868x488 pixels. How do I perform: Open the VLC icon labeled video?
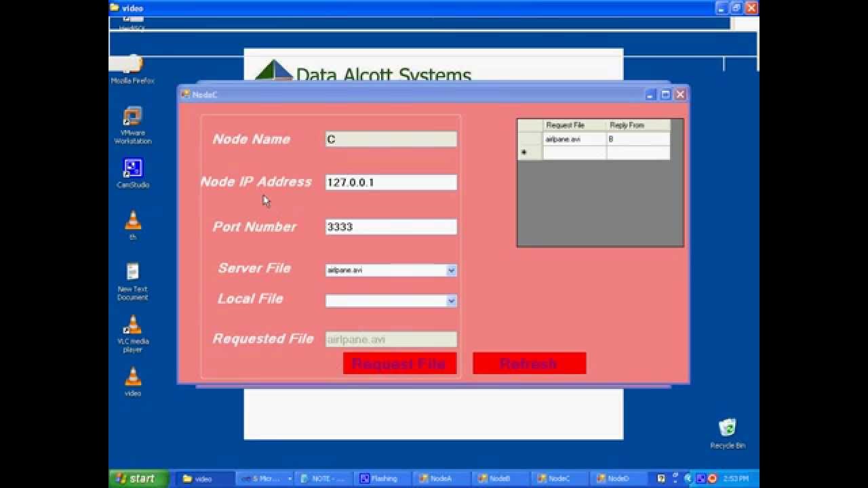pos(133,381)
